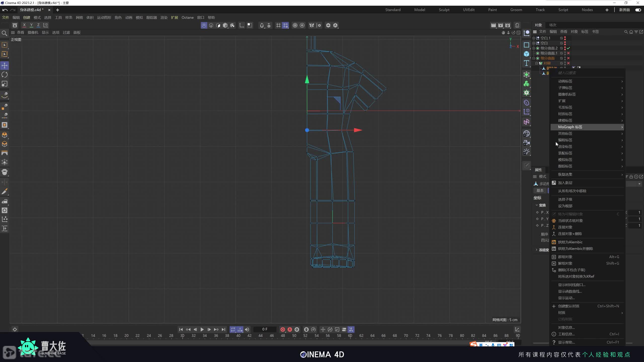Click the viewport search magnifier icon
Image resolution: width=644 pixels, height=362 pixels.
pyautogui.click(x=4, y=33)
